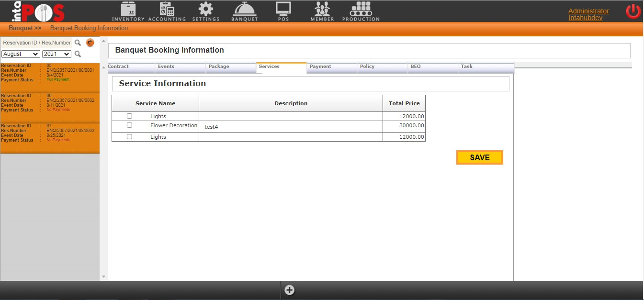The image size is (644, 300).
Task: Click the Reservation ID search input field
Action: [36, 43]
